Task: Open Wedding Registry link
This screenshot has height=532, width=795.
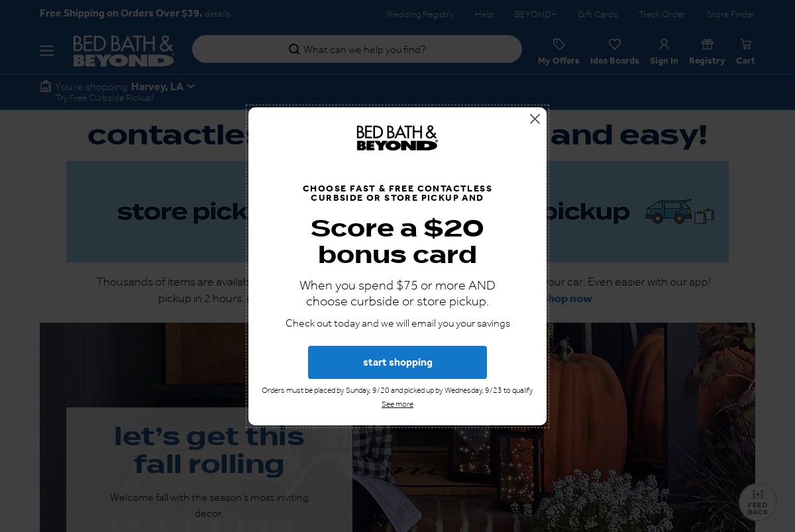Action: tap(420, 15)
